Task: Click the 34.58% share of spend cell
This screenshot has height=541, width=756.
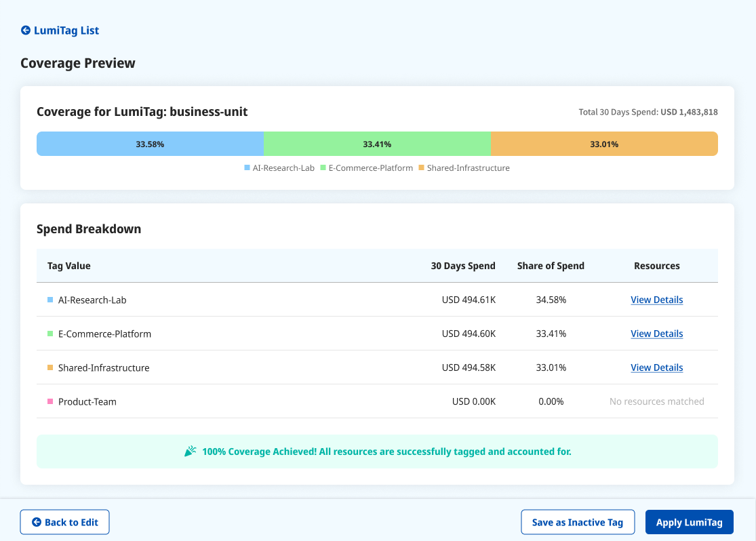Action: tap(551, 300)
